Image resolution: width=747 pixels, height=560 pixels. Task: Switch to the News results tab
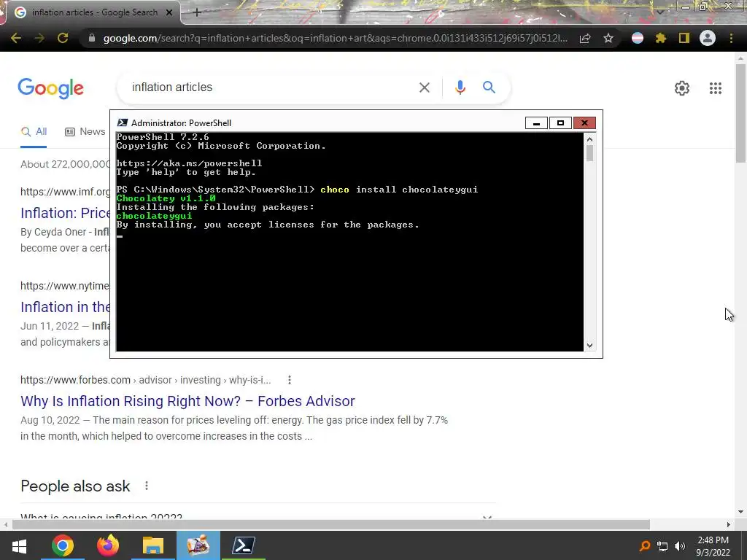[x=85, y=132]
